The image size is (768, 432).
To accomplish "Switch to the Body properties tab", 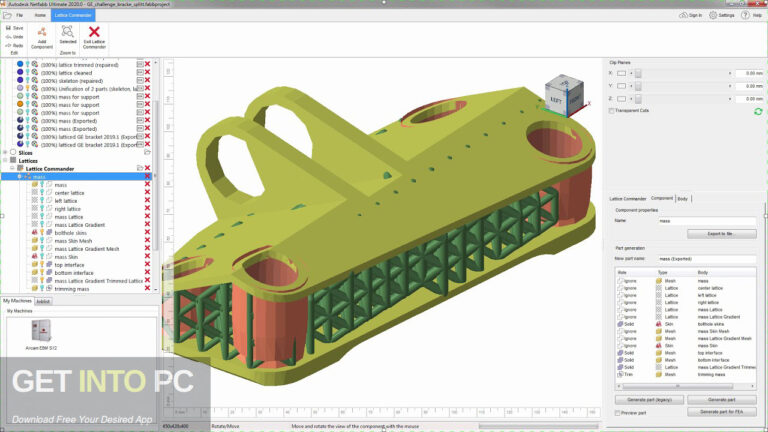I will tap(683, 198).
